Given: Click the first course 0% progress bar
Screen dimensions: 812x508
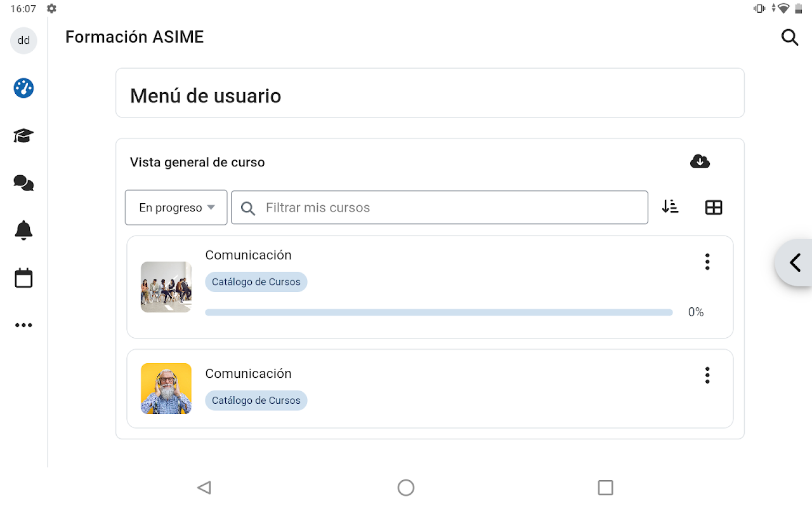Looking at the screenshot, I should 439,312.
